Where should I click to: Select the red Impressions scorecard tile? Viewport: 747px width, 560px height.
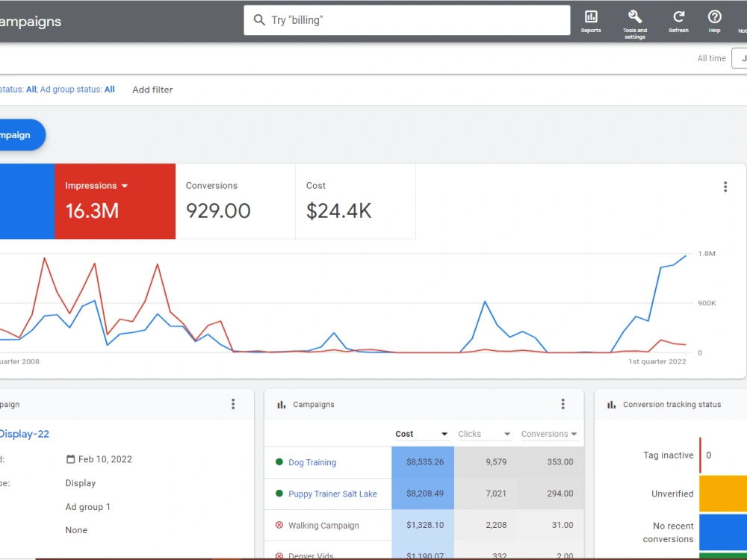[x=115, y=202]
